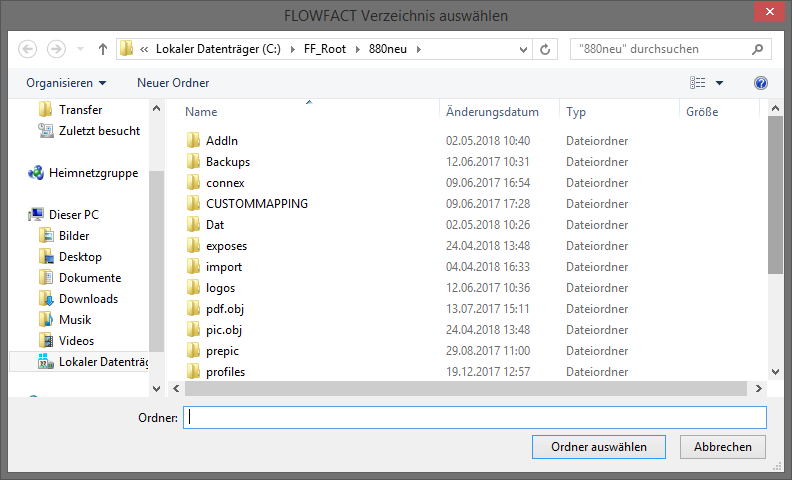Select the Dat folder icon
Image resolution: width=792 pixels, height=480 pixels.
(x=193, y=224)
